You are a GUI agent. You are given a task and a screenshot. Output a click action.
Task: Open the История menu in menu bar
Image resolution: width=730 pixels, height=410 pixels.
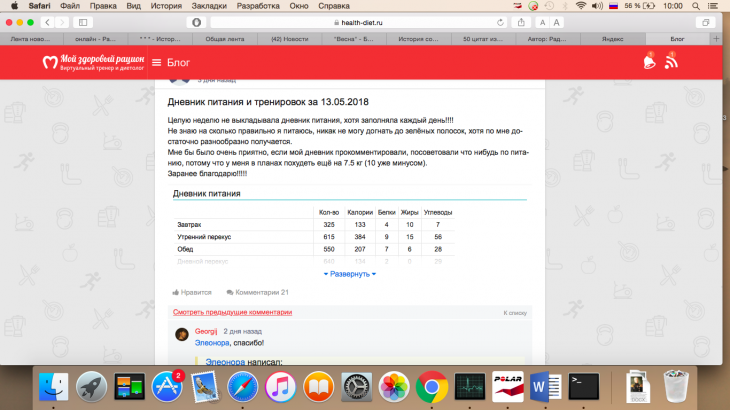tap(165, 6)
